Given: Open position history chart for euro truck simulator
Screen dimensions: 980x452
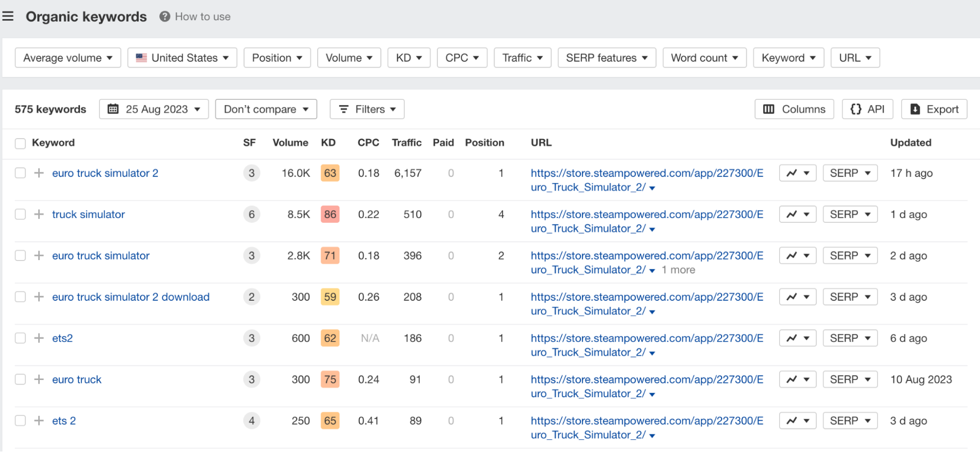Looking at the screenshot, I should [x=798, y=256].
